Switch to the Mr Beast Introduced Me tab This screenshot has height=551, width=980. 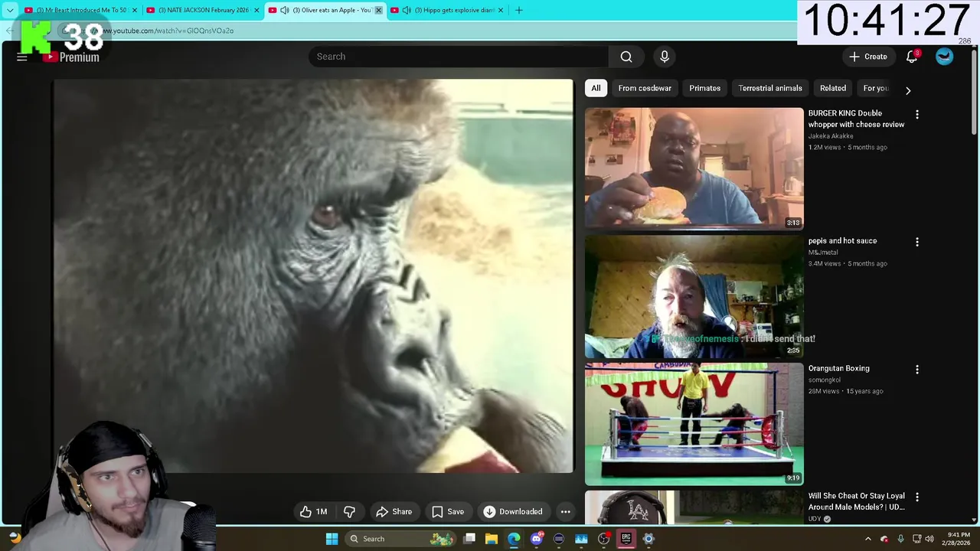click(80, 10)
